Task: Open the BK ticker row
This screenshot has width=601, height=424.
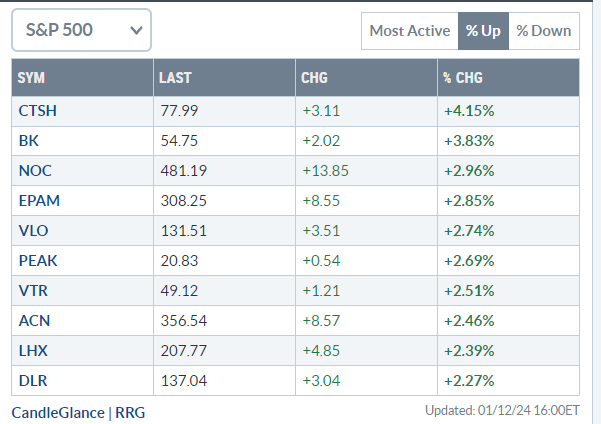Action: coord(28,140)
